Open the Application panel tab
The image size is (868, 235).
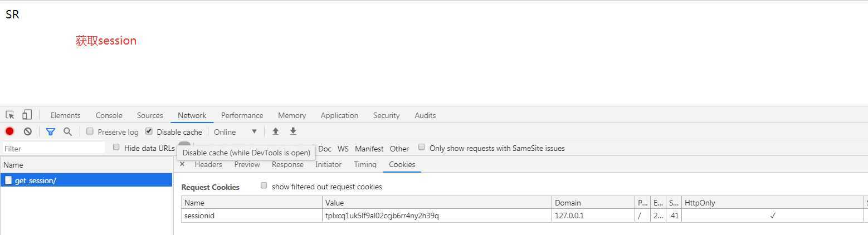[x=339, y=115]
